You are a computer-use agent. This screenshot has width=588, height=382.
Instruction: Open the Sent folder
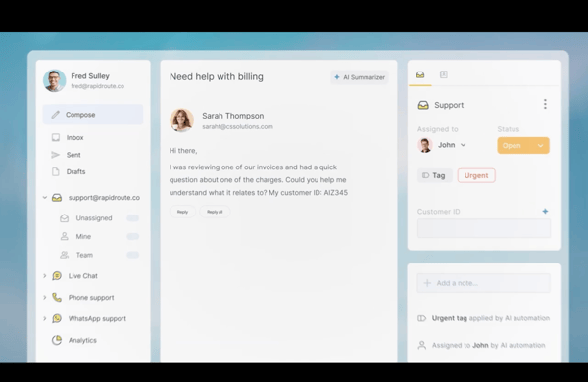pos(73,155)
